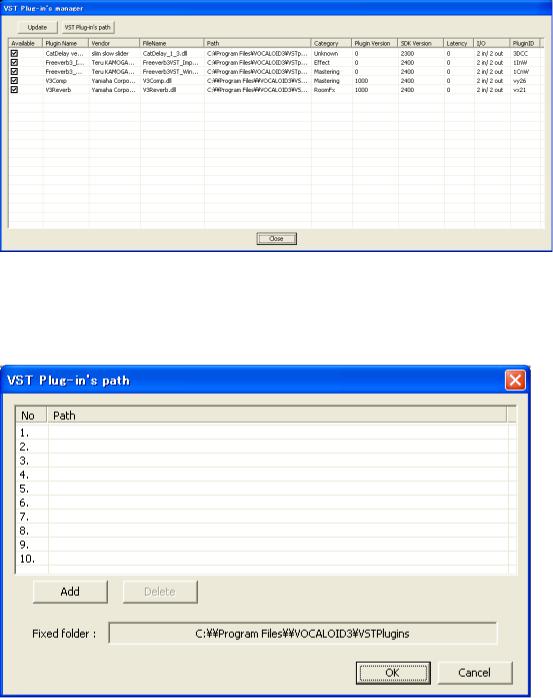Click the Effect category cell

tap(322, 63)
